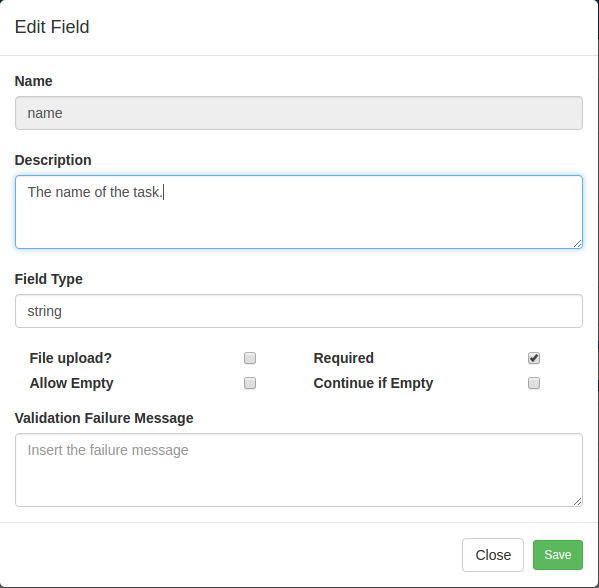Viewport: 599px width, 588px height.
Task: Grab the failure message textarea resize handle
Action: 577,502
